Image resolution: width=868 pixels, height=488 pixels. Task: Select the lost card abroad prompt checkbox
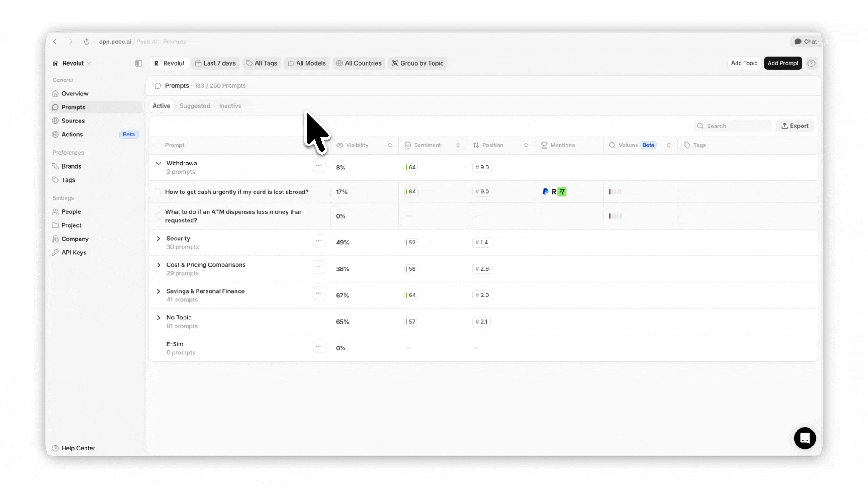(x=158, y=192)
